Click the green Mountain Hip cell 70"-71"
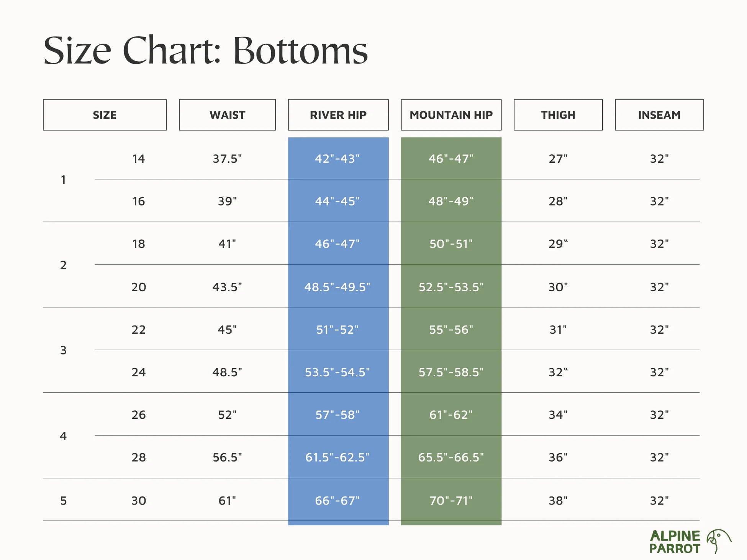 pos(451,500)
